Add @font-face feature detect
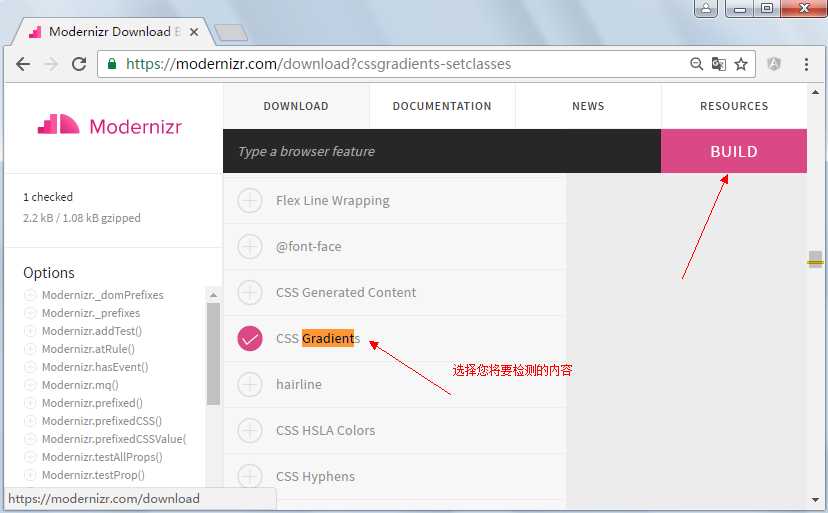This screenshot has width=828, height=513. pos(250,247)
